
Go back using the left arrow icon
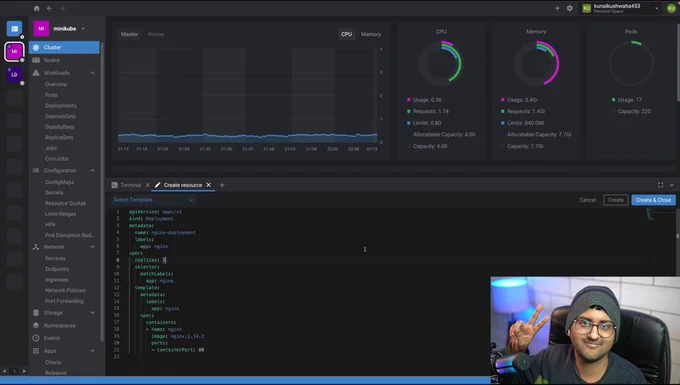pos(49,8)
